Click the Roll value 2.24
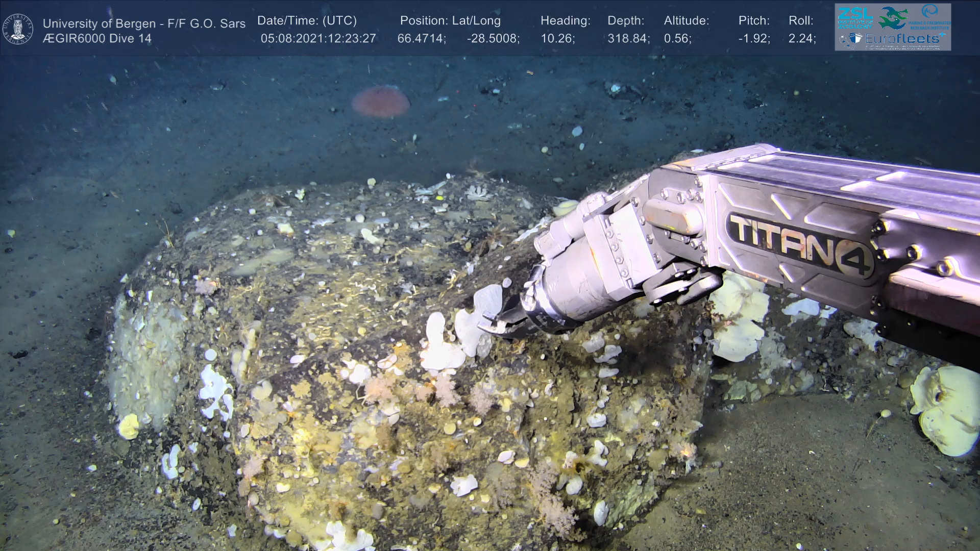Screen dimensions: 980x551 tap(802, 39)
